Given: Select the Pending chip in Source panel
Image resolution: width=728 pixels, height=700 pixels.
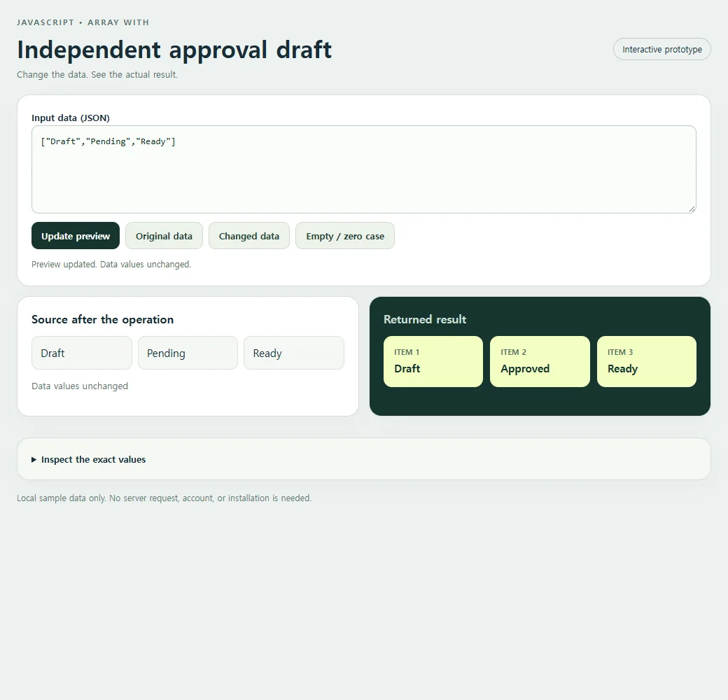Looking at the screenshot, I should point(188,353).
